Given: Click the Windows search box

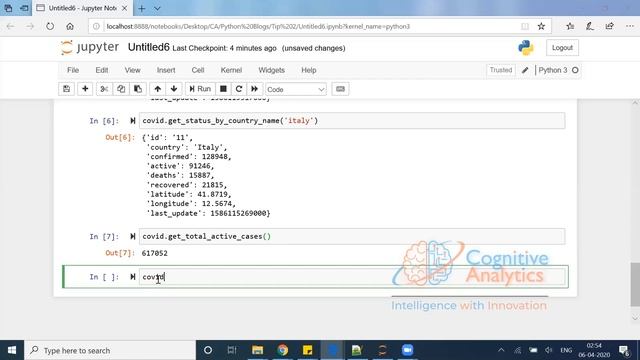Looking at the screenshot, I should click(x=110, y=350).
